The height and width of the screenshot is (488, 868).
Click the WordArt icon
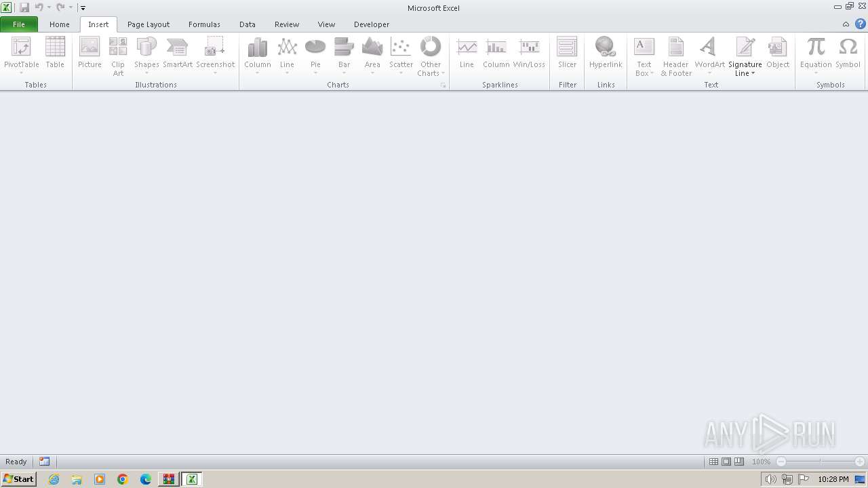point(709,47)
